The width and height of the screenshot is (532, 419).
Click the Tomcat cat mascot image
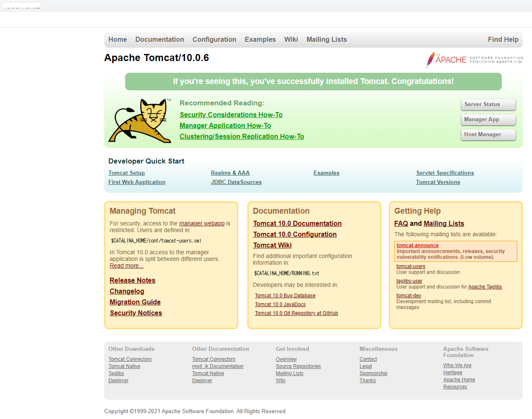click(140, 120)
